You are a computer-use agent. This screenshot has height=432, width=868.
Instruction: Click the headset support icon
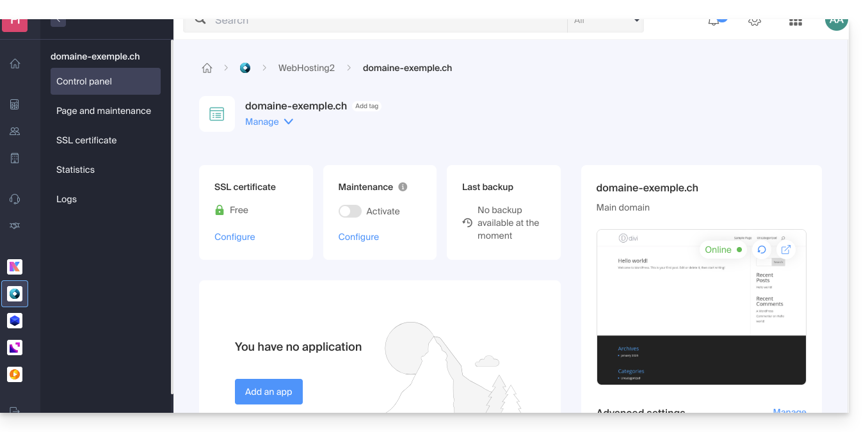point(15,199)
